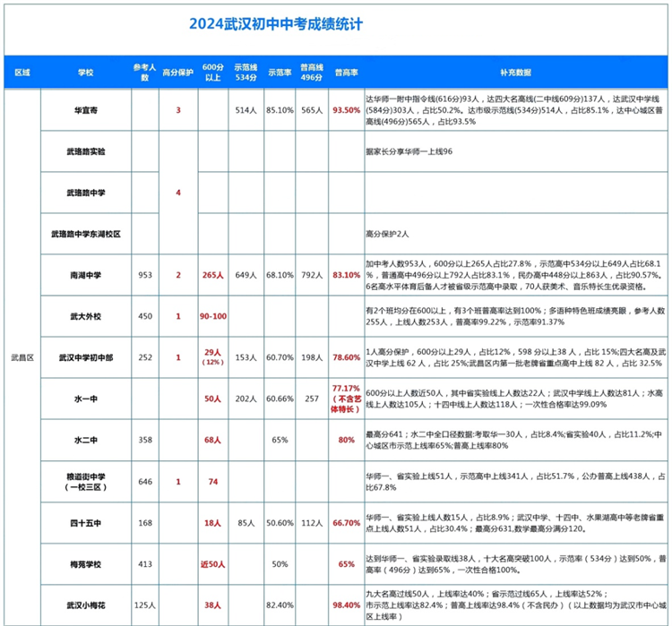
Task: Select the 示范率 value 85.10%
Action: (x=280, y=110)
